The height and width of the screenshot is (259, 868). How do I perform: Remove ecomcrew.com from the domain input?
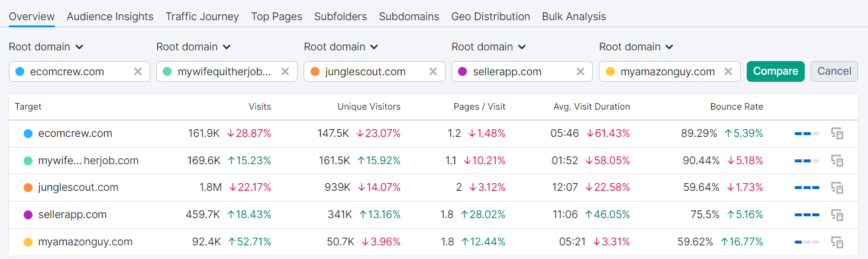point(138,72)
